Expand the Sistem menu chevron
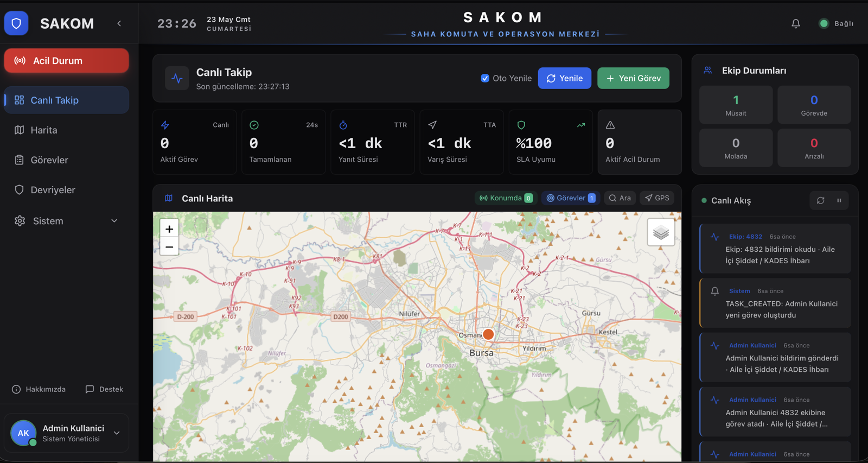Viewport: 868px width, 463px height. point(114,221)
